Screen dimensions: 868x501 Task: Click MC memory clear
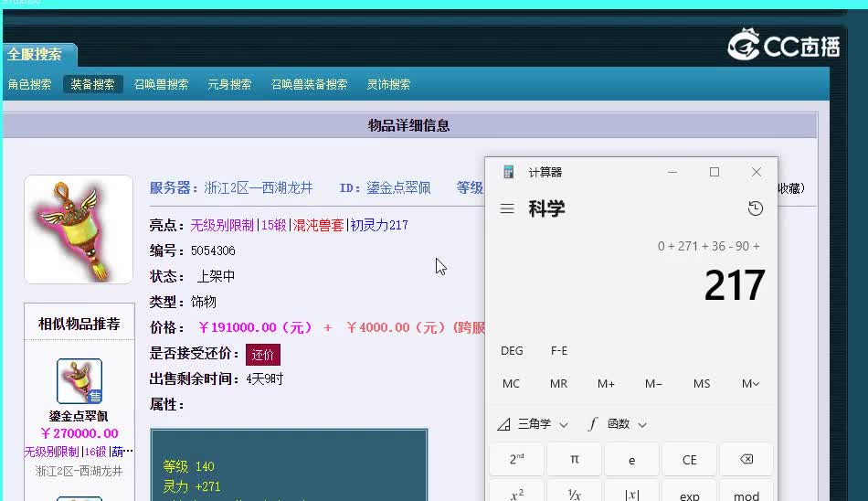[x=511, y=383]
